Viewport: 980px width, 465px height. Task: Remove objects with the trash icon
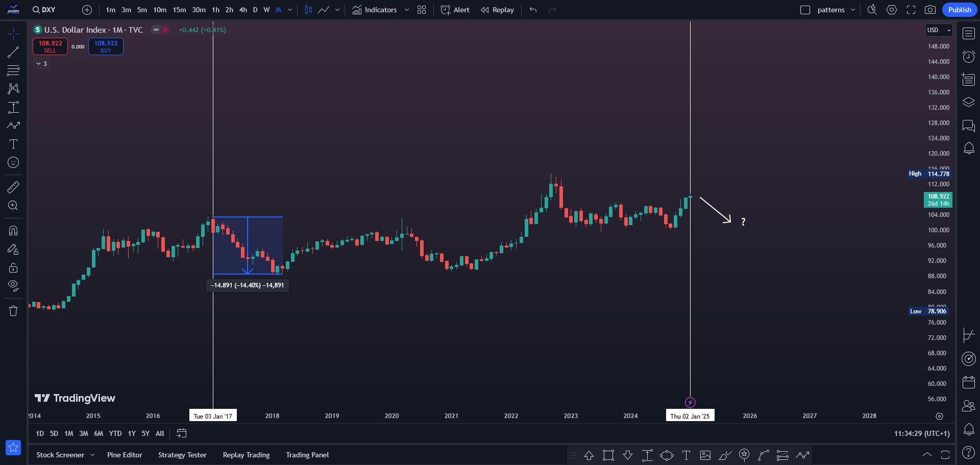point(13,311)
